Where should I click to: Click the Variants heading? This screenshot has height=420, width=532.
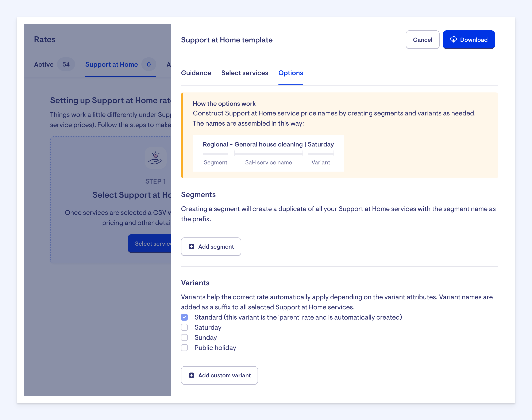195,283
